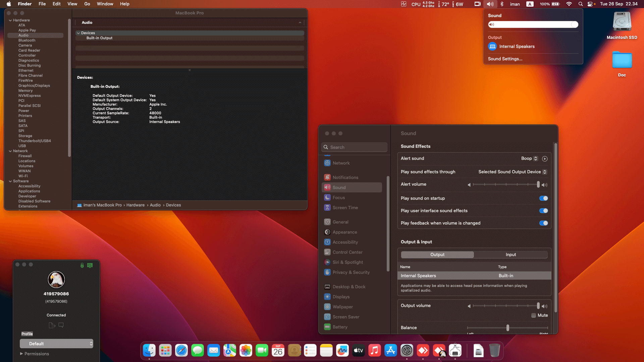644x362 pixels.
Task: Click the Search field in System Settings
Action: (x=354, y=147)
